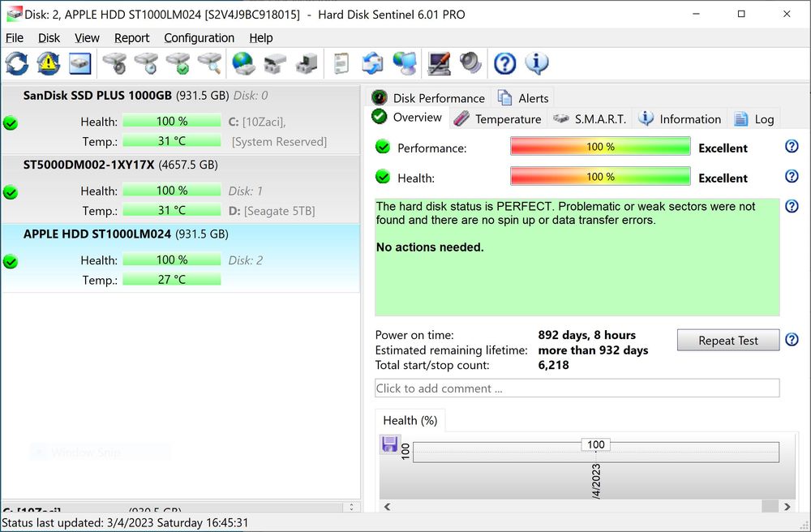Click help icon beside Health rating
811x532 pixels.
click(x=792, y=176)
